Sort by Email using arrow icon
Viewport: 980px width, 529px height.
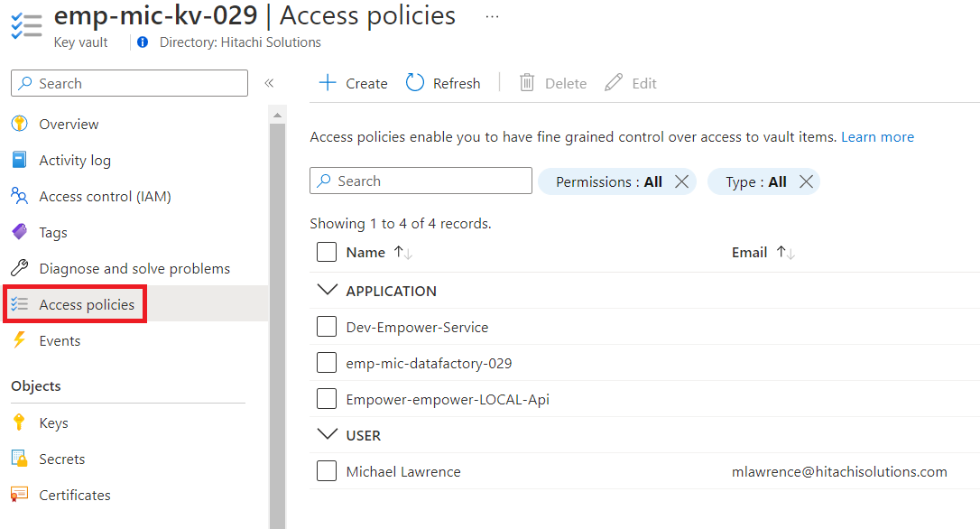(786, 253)
